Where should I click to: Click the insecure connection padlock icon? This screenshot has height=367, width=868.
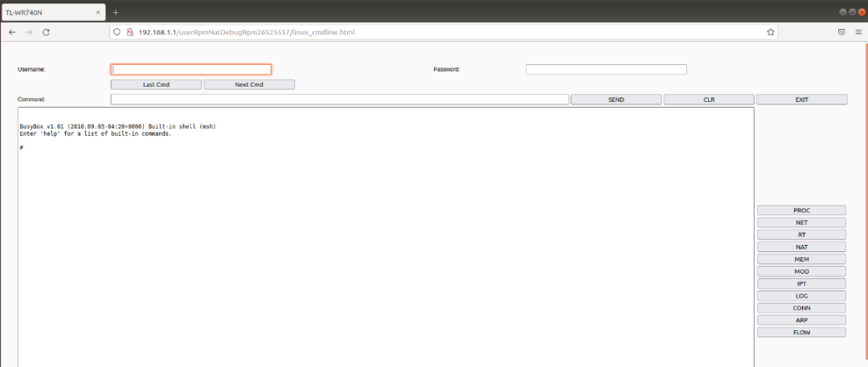tap(130, 32)
